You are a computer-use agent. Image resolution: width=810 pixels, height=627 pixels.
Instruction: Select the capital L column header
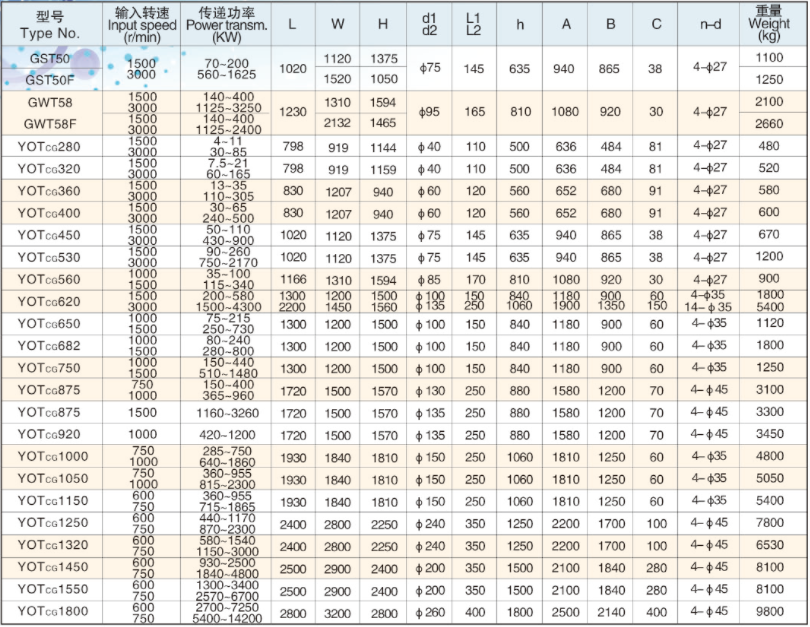tap(293, 25)
